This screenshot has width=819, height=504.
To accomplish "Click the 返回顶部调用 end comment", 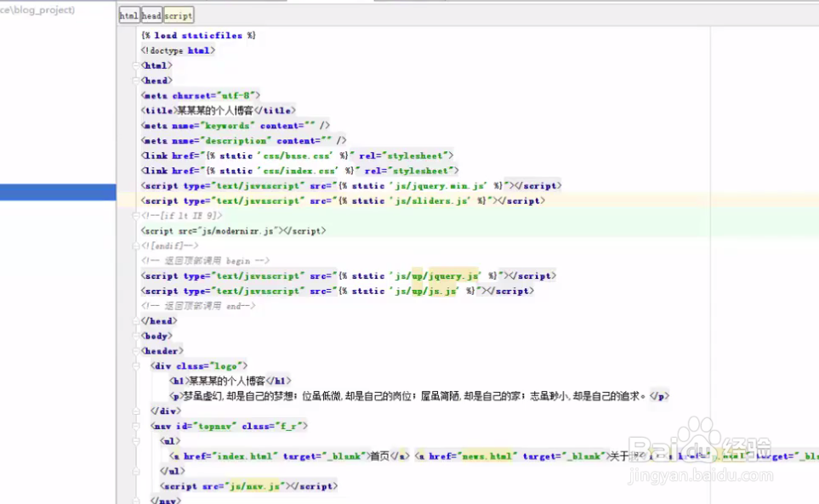I will pyautogui.click(x=198, y=306).
